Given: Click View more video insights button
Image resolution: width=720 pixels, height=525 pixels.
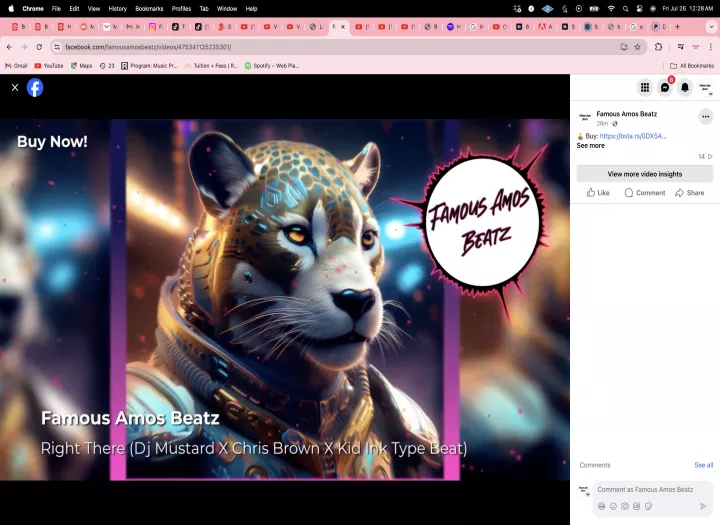Looking at the screenshot, I should (x=645, y=174).
